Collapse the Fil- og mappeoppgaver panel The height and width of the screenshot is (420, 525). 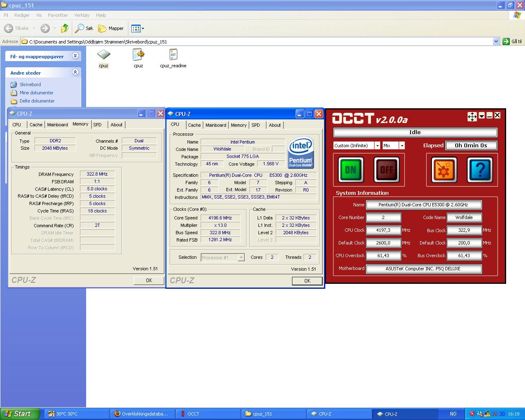click(75, 56)
